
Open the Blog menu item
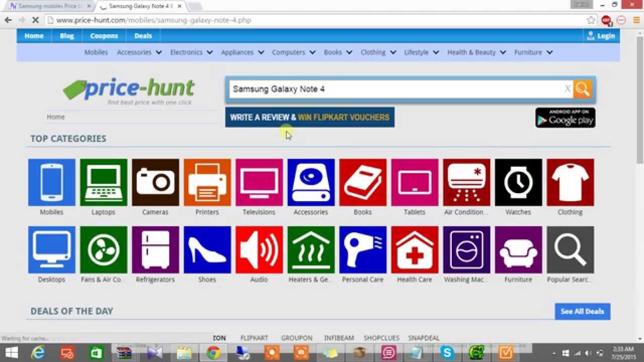(67, 36)
